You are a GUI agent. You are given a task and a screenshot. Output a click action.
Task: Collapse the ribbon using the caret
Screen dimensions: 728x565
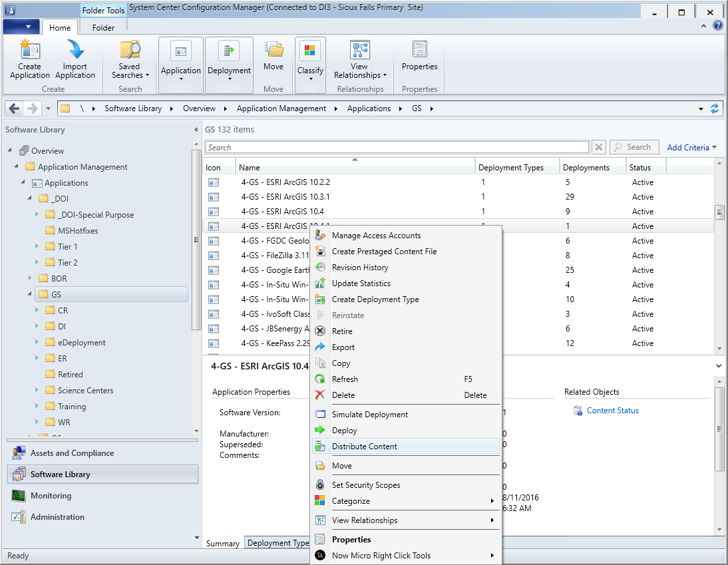[704, 27]
